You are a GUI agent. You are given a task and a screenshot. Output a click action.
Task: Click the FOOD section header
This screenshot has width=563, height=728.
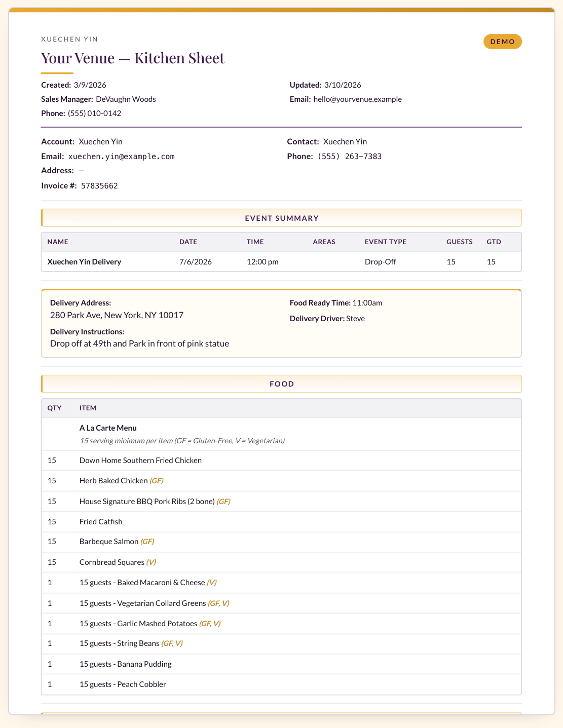(281, 384)
